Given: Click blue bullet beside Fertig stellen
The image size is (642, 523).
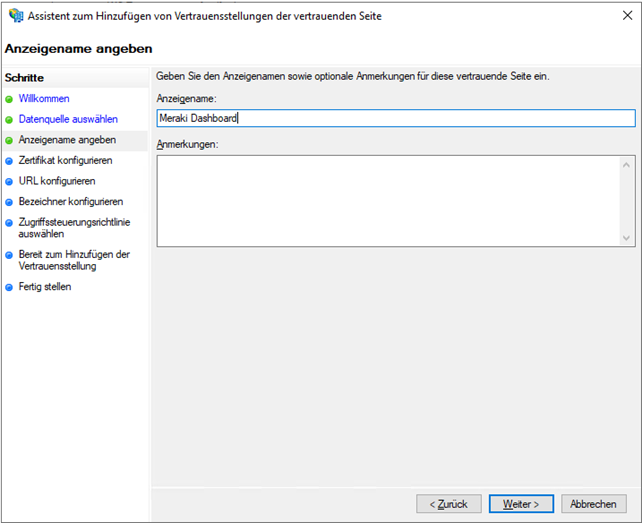Looking at the screenshot, I should (x=9, y=288).
